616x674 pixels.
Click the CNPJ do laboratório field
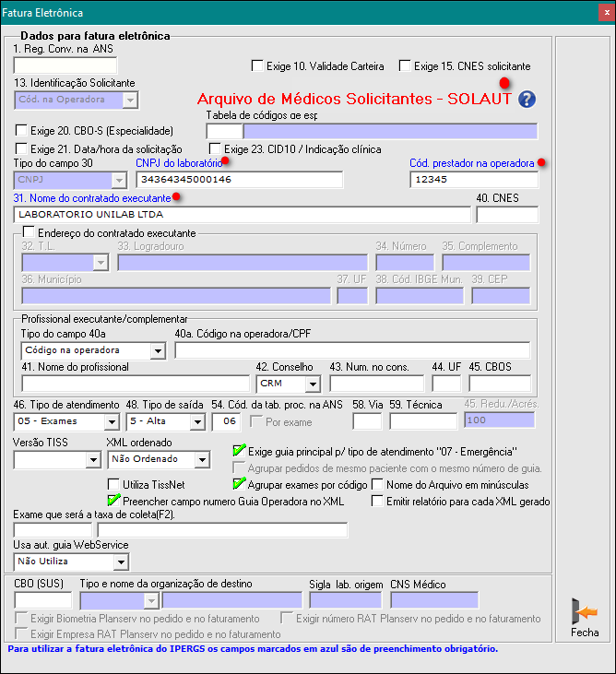[240, 180]
